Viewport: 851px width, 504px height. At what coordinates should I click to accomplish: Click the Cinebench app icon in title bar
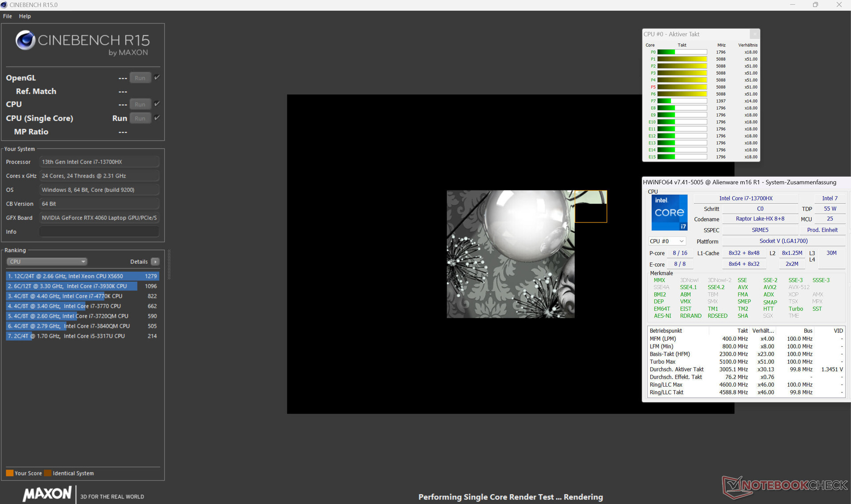tap(4, 5)
